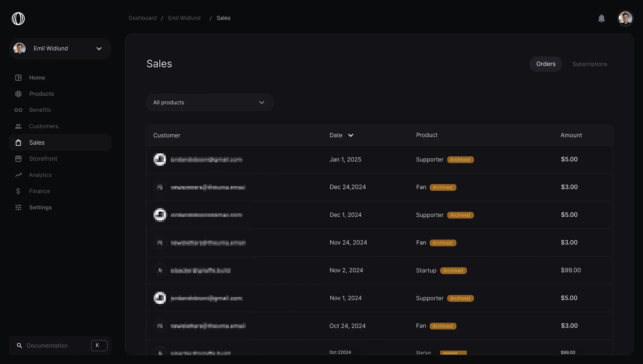Open notifications bell icon
This screenshot has width=643, height=364.
[601, 18]
